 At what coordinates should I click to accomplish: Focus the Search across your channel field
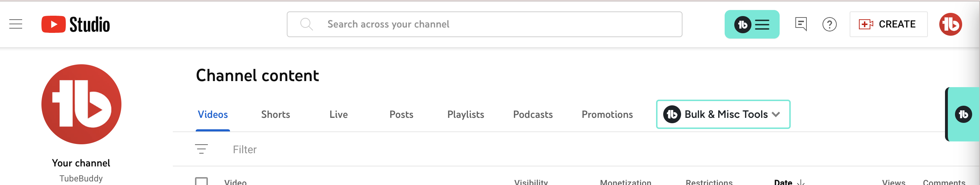[x=484, y=24]
